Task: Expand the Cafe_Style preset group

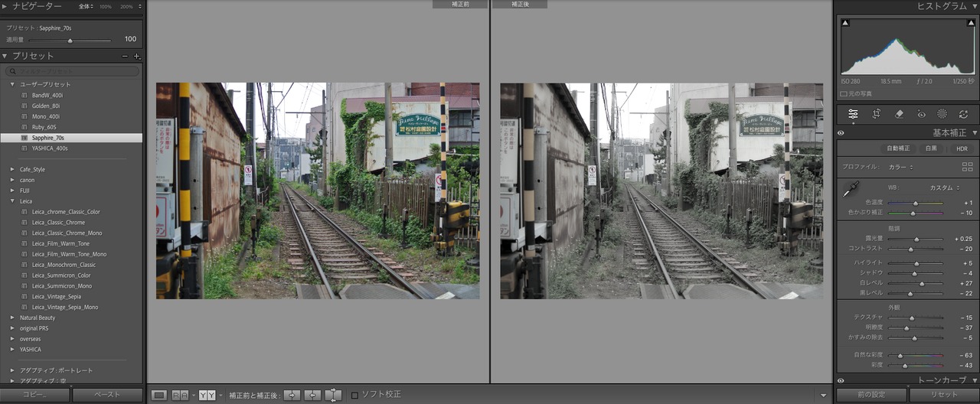Action: (12, 169)
